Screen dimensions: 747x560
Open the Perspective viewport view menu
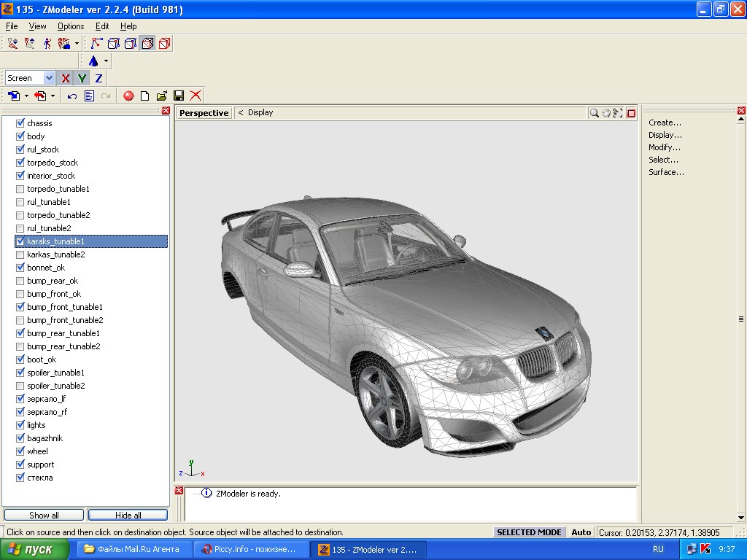(204, 113)
